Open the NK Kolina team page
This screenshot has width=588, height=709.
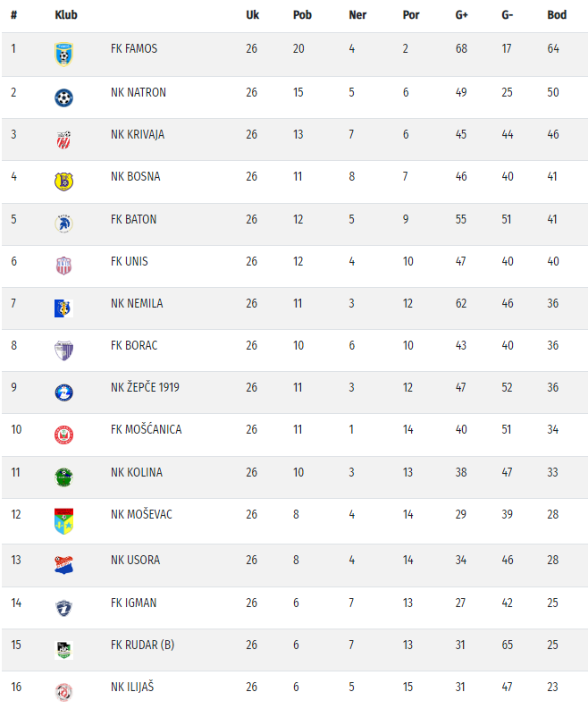coord(137,472)
